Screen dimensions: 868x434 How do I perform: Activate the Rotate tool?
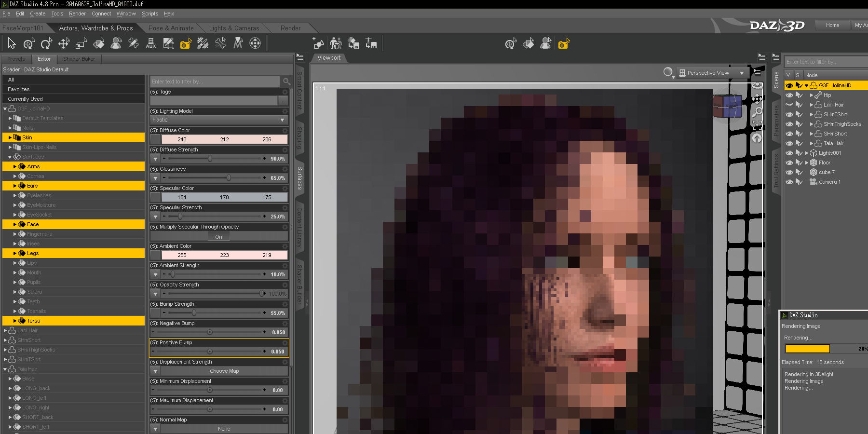click(x=46, y=44)
